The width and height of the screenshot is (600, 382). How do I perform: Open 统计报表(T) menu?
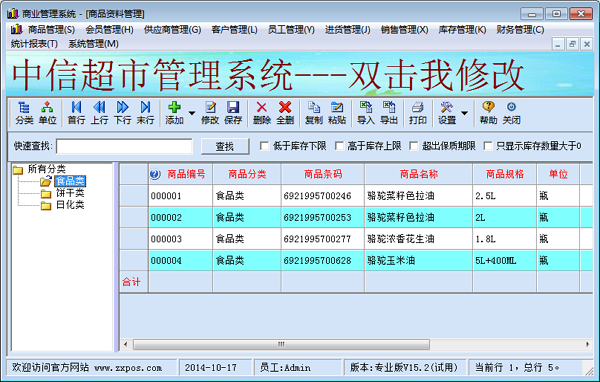click(x=34, y=44)
